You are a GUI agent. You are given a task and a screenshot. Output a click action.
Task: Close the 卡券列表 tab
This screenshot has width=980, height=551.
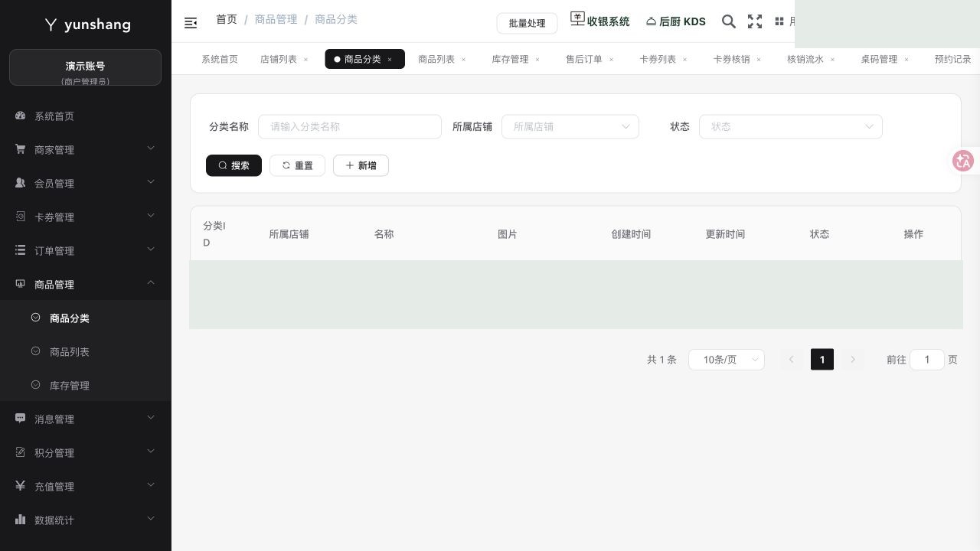coord(684,59)
